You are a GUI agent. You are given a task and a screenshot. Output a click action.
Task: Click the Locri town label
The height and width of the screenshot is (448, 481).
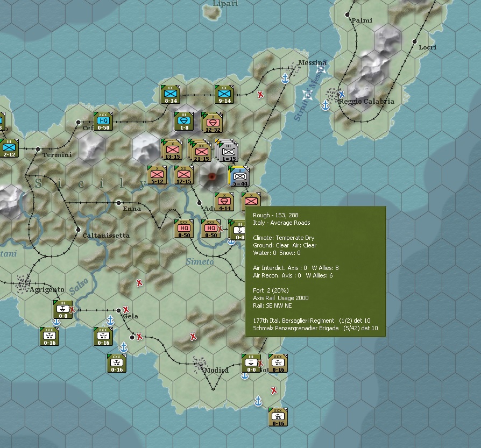(427, 47)
